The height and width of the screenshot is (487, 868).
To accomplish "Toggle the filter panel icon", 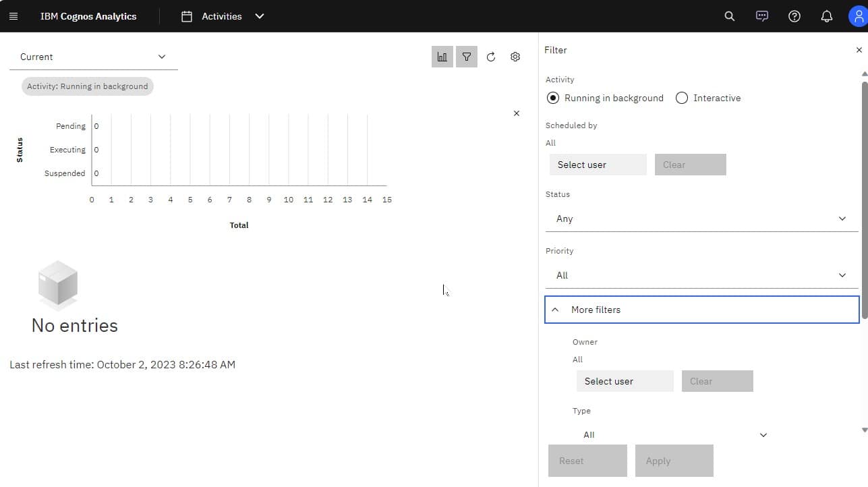I will (466, 57).
